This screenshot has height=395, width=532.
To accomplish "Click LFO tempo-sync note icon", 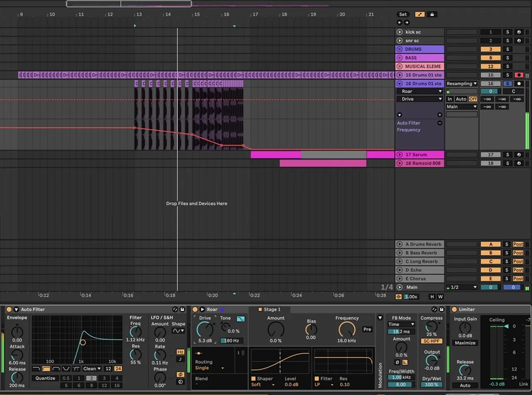I will pos(180,359).
